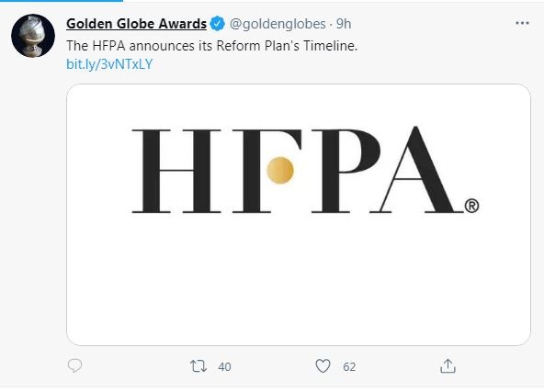This screenshot has height=392, width=544.
Task: Visit the @goldenglobes handle profile
Action: [278, 24]
